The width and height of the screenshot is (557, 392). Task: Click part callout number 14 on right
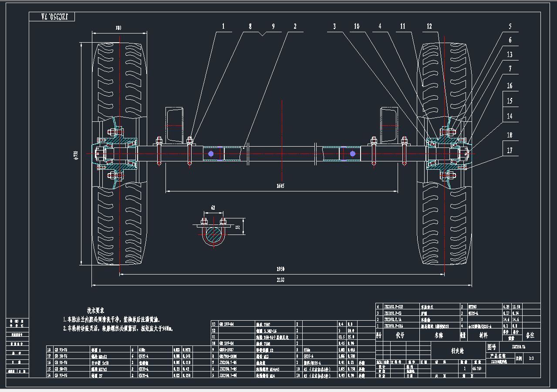(510, 116)
